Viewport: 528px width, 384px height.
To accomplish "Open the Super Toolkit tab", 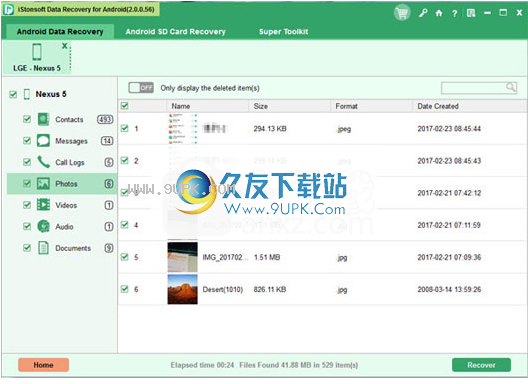I will click(x=284, y=32).
